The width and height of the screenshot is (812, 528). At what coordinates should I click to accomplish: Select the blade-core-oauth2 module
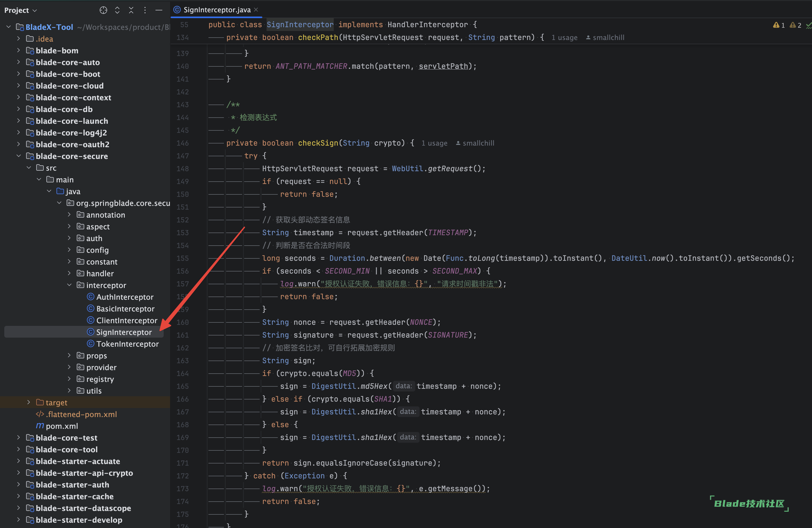(73, 144)
